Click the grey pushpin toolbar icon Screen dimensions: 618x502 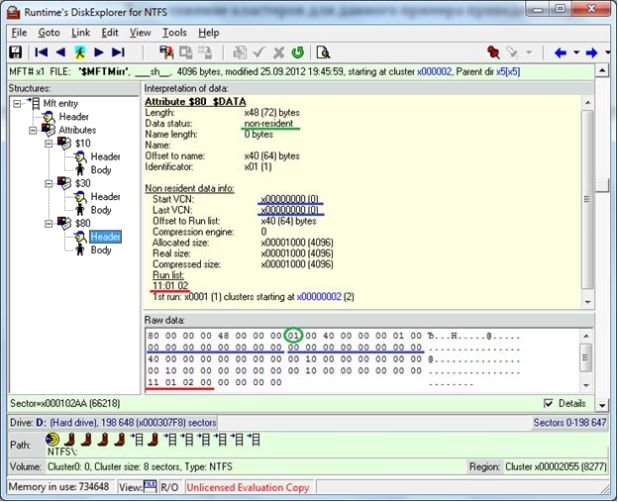point(512,52)
